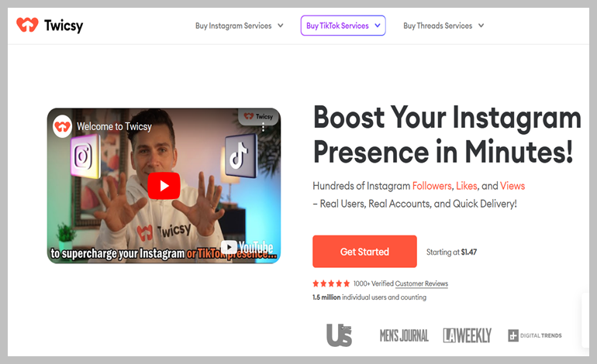Play the Welcome to Twicsy video
This screenshot has height=364, width=597.
[164, 186]
